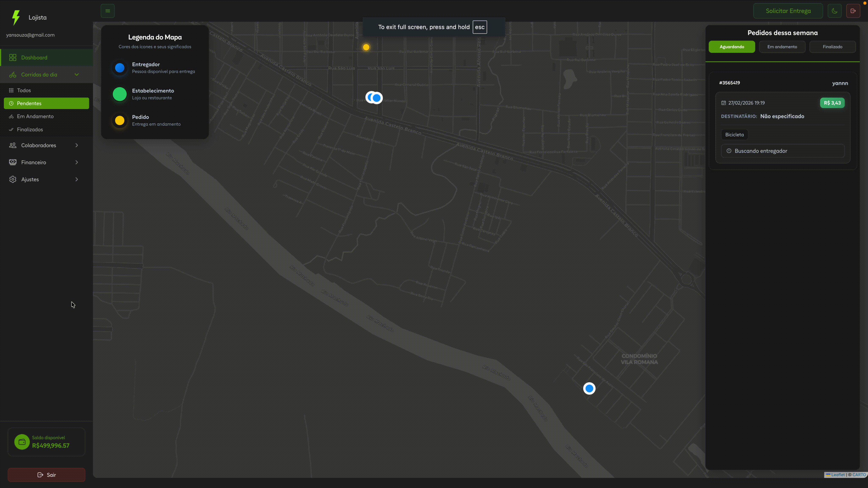Click the yellow order marker on map

coord(366,47)
